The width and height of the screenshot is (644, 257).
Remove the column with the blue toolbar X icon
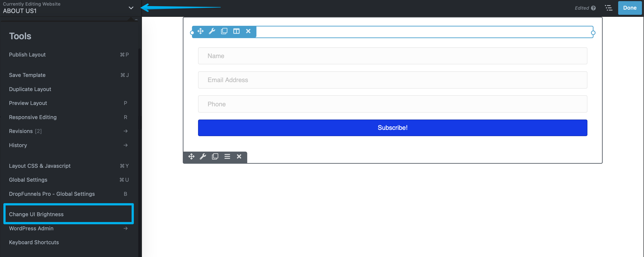248,31
